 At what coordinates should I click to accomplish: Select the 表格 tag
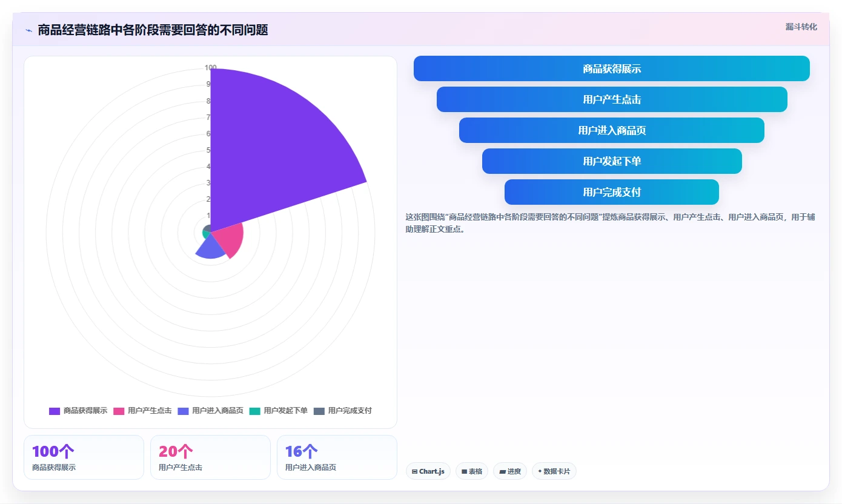472,471
